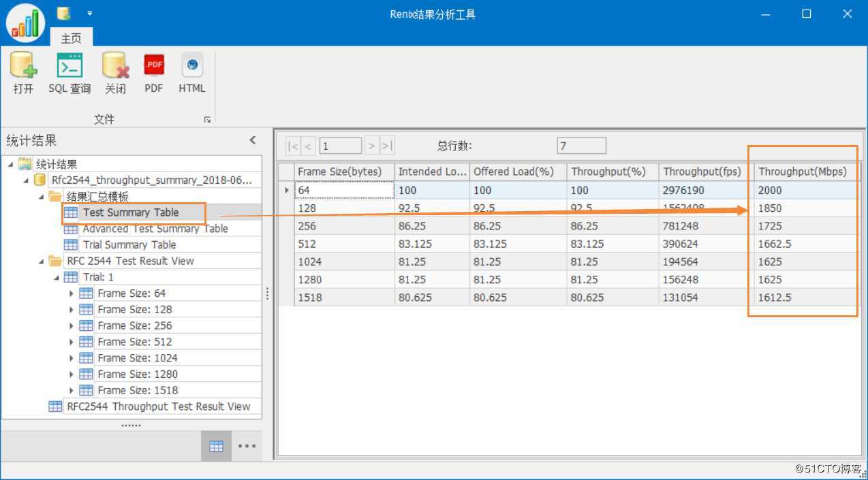Viewport: 868px width, 480px height.
Task: Collapse RFC 2544 Test Result View folder
Action: click(42, 261)
